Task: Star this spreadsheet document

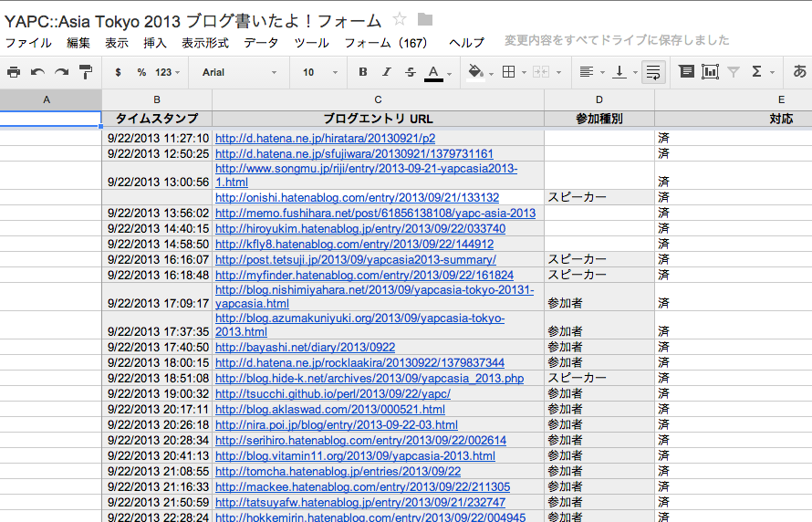Action: pos(400,20)
